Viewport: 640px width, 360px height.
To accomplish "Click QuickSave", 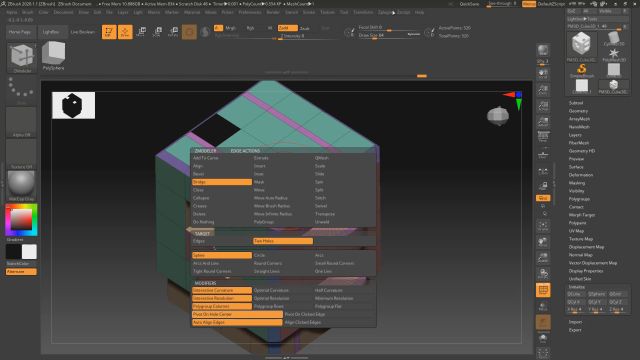I will (469, 4).
